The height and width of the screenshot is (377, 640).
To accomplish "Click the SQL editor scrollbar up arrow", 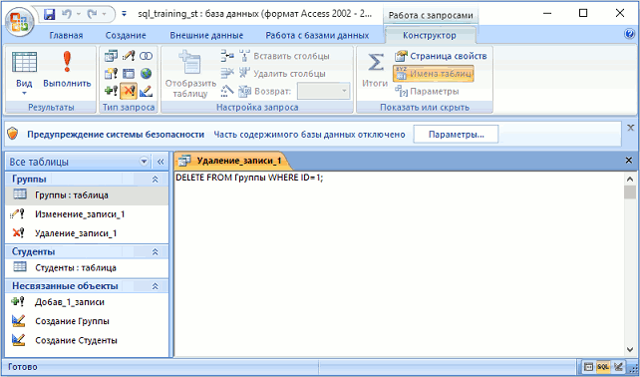I will point(630,179).
